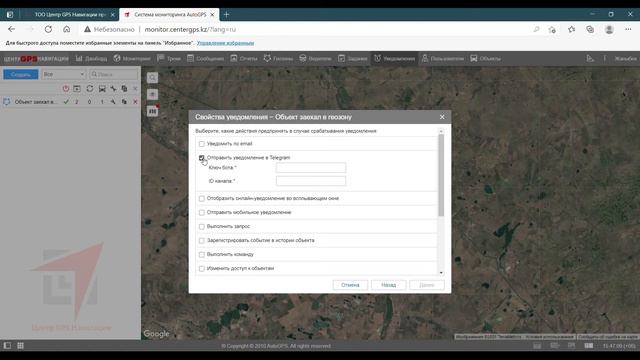This screenshot has height=360, width=640.
Task: Click the map layers tool below search
Action: click(152, 94)
